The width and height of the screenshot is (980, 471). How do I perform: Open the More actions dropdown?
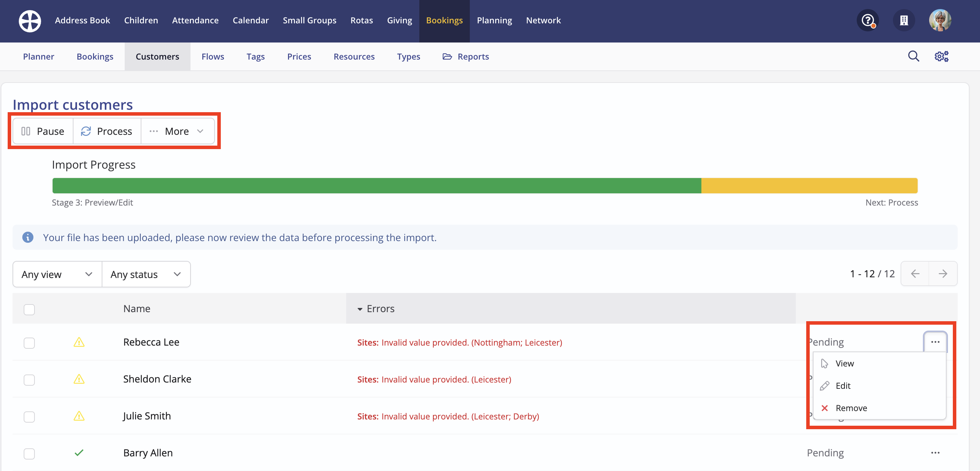(x=178, y=131)
